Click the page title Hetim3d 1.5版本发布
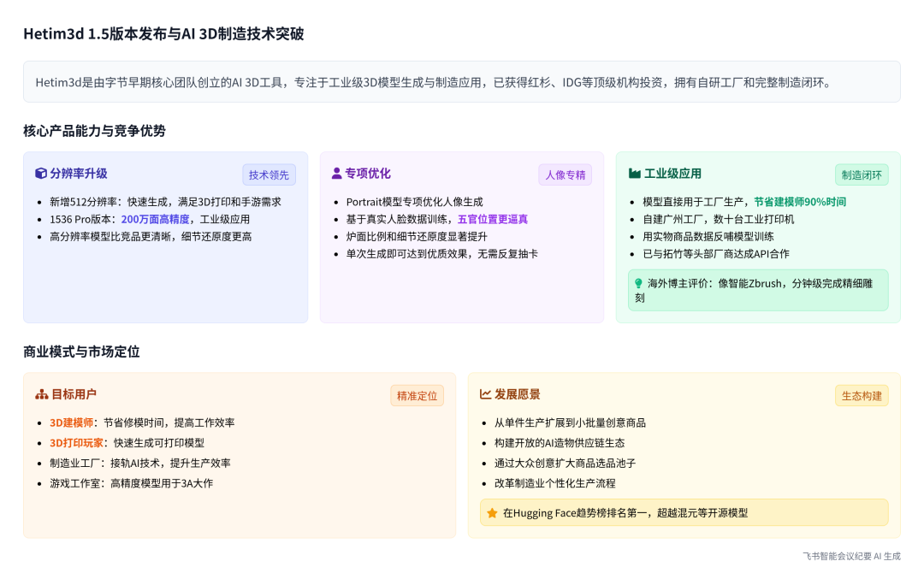Viewport: 924px width, 573px height. pyautogui.click(x=163, y=33)
